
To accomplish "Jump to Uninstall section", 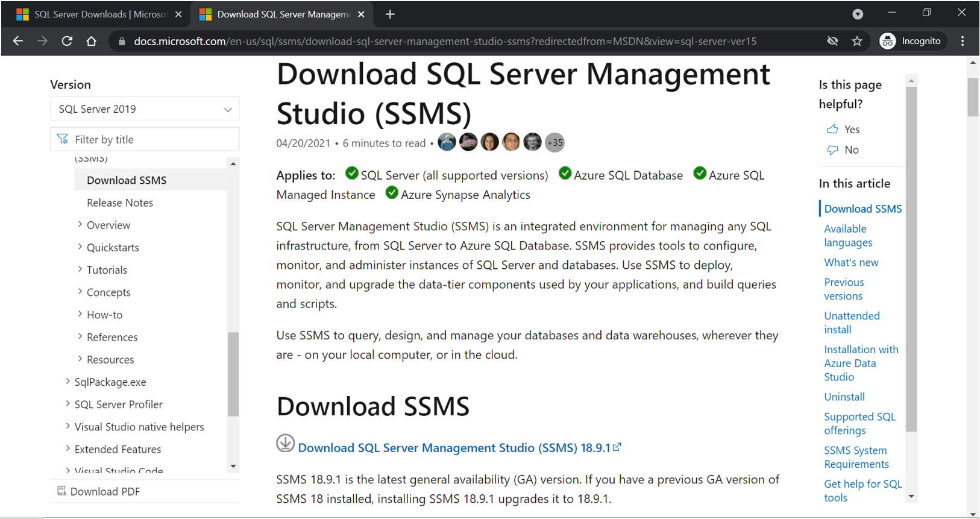I will point(844,397).
